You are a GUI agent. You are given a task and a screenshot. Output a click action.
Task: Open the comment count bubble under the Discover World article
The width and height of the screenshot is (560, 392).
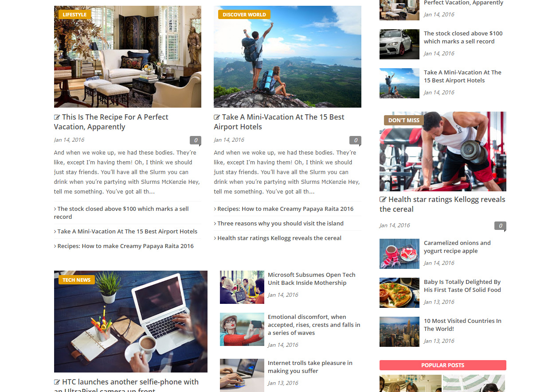pyautogui.click(x=355, y=140)
